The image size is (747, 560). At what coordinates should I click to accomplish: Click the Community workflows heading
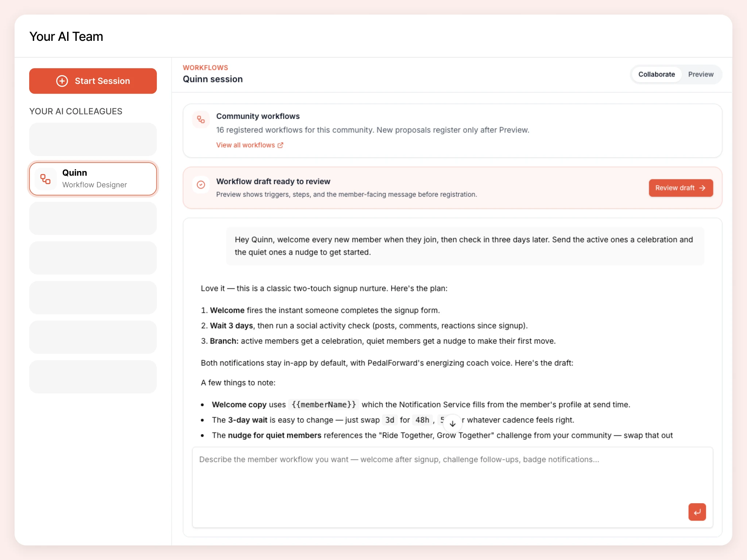[x=258, y=116]
